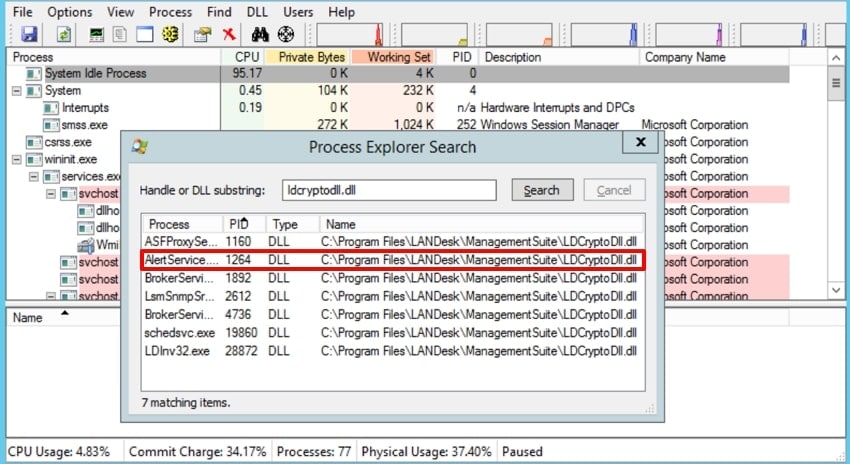The image size is (850, 464).
Task: Sort search results by PID column
Action: point(244,224)
